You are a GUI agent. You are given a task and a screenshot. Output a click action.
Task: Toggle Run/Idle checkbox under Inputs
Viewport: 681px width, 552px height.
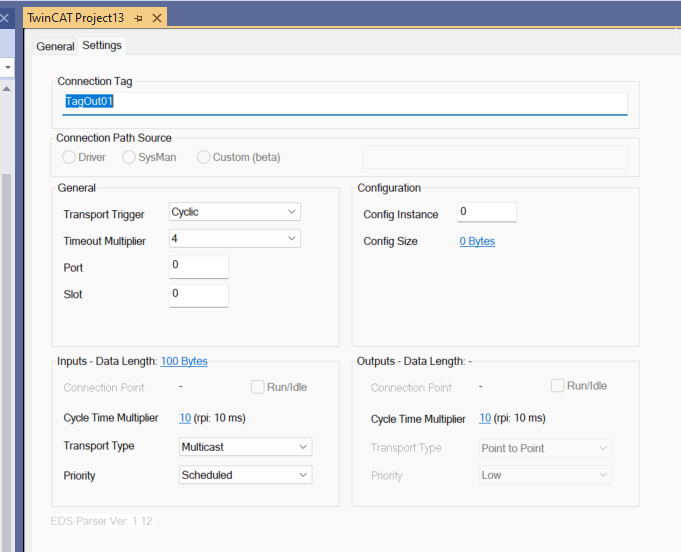[x=258, y=387]
